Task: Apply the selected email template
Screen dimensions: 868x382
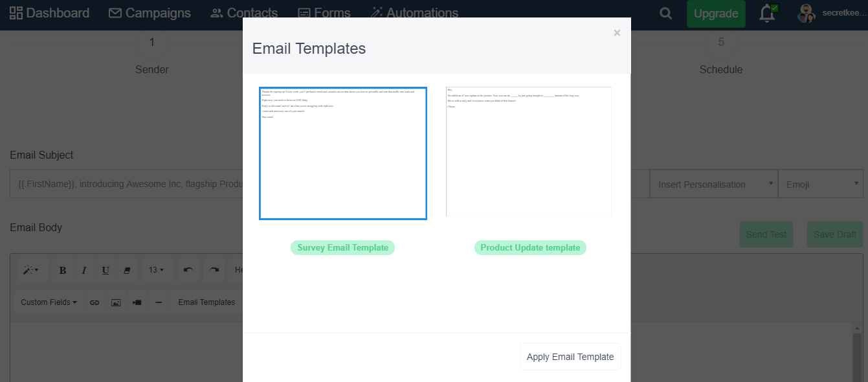Action: [x=570, y=357]
